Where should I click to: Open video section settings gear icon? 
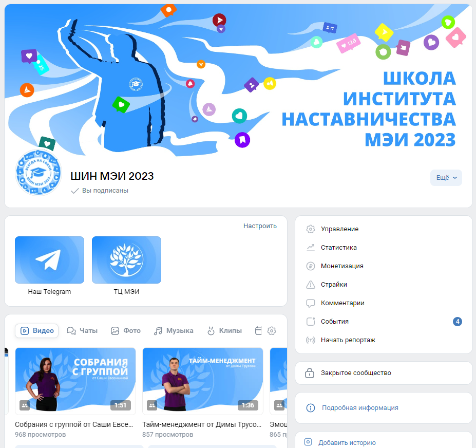(x=272, y=331)
